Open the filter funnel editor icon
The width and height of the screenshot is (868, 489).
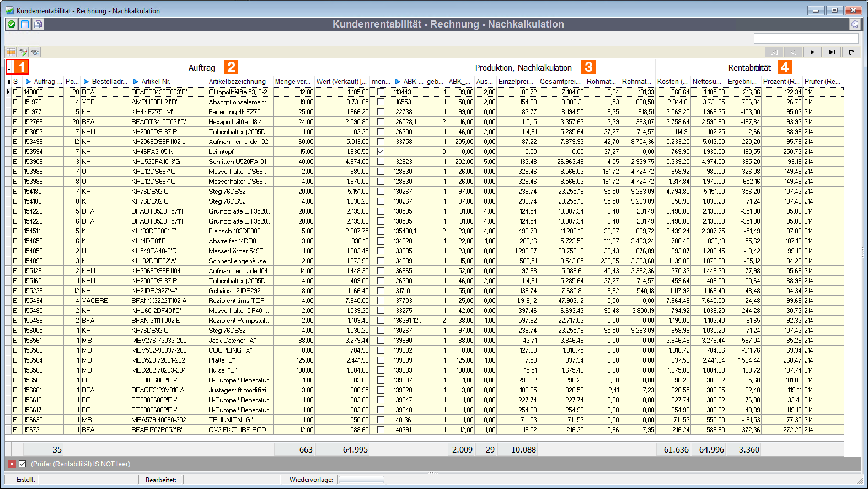point(23,52)
